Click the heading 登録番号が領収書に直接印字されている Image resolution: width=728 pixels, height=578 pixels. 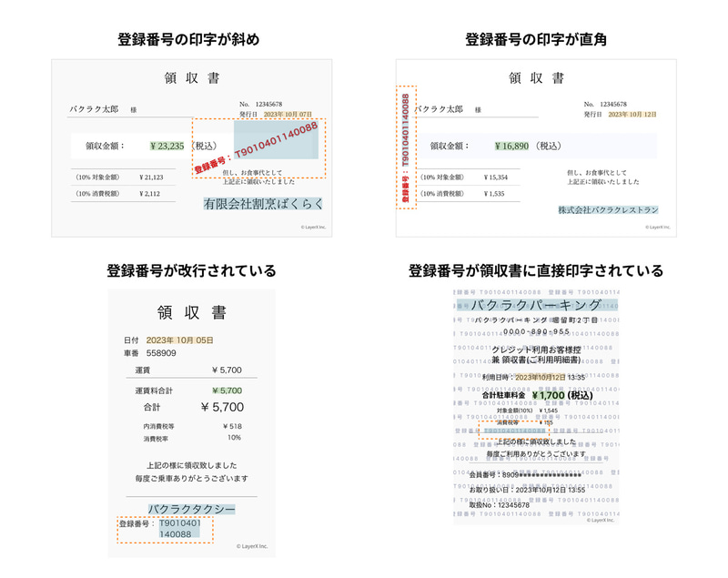pyautogui.click(x=536, y=270)
